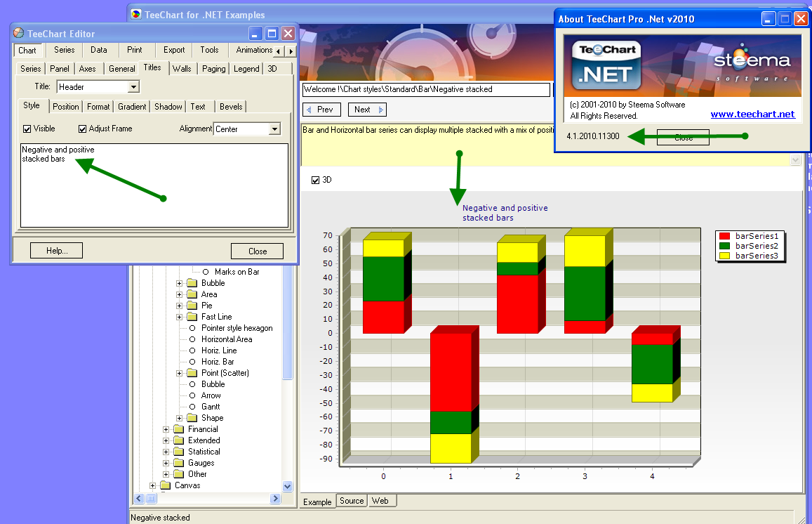
Task: Click the TeeChart Editor title bar icon
Action: click(x=19, y=33)
